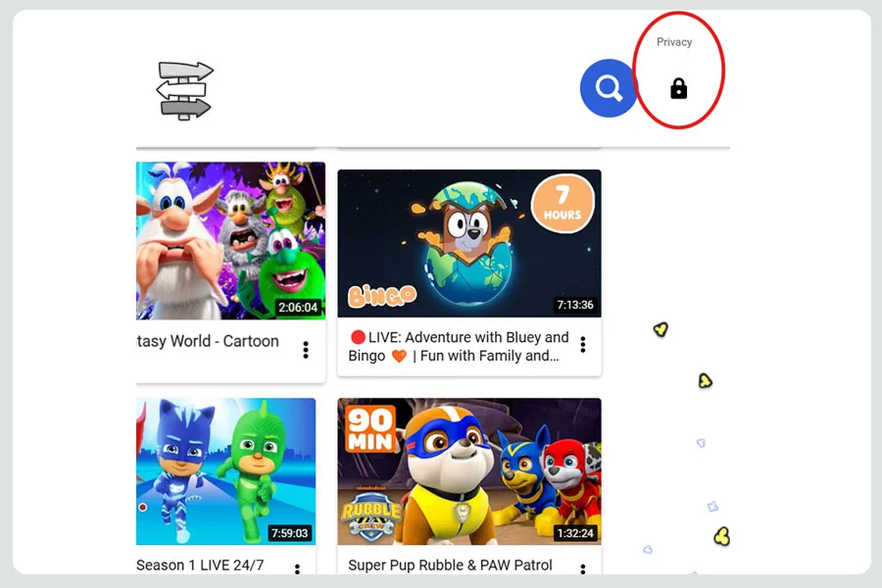Screen dimensions: 882x588
Task: Open the LIVE: Adventure with Bluey and Bingo title
Action: (459, 347)
